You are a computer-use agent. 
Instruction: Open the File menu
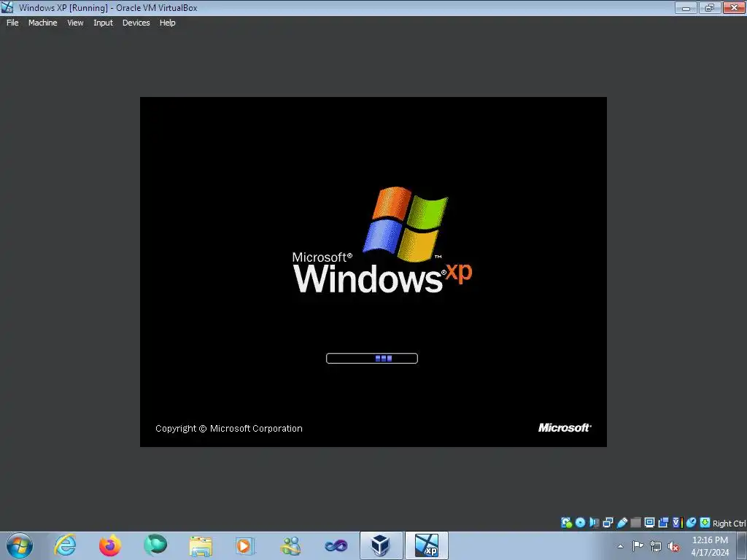12,23
